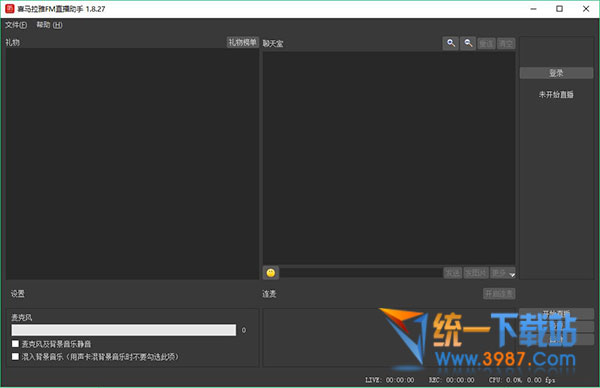600x388 pixels.
Task: Click the 设置 section label
Action: (18, 293)
